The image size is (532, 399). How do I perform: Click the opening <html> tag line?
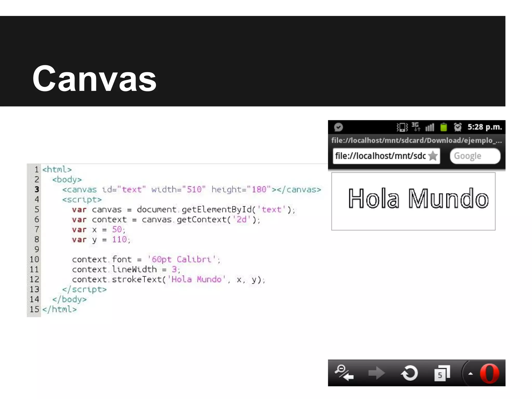point(57,170)
